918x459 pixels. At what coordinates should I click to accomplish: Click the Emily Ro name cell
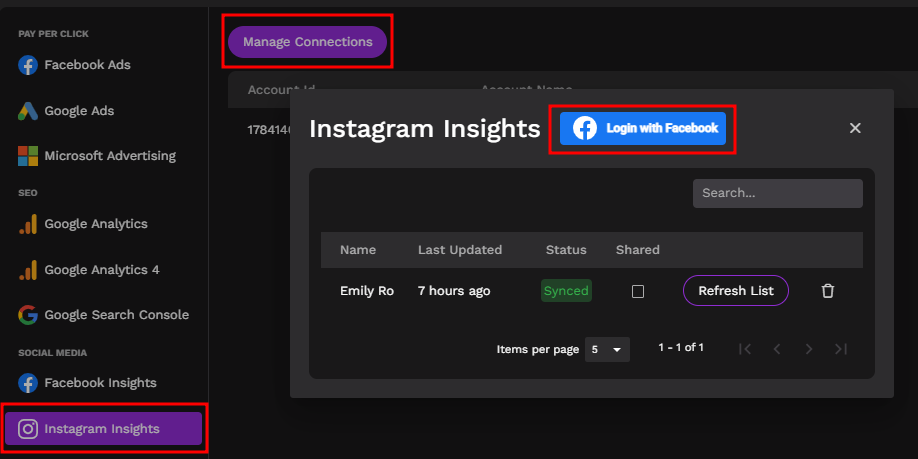point(366,291)
